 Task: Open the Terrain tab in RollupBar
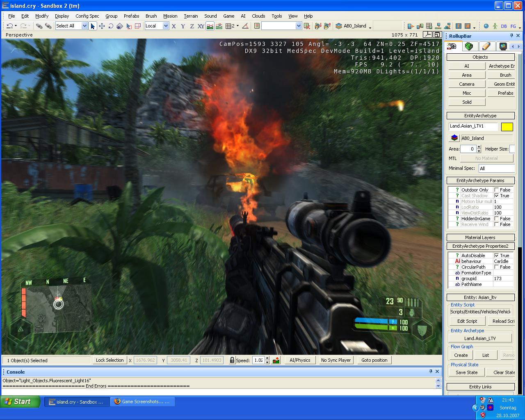470,46
